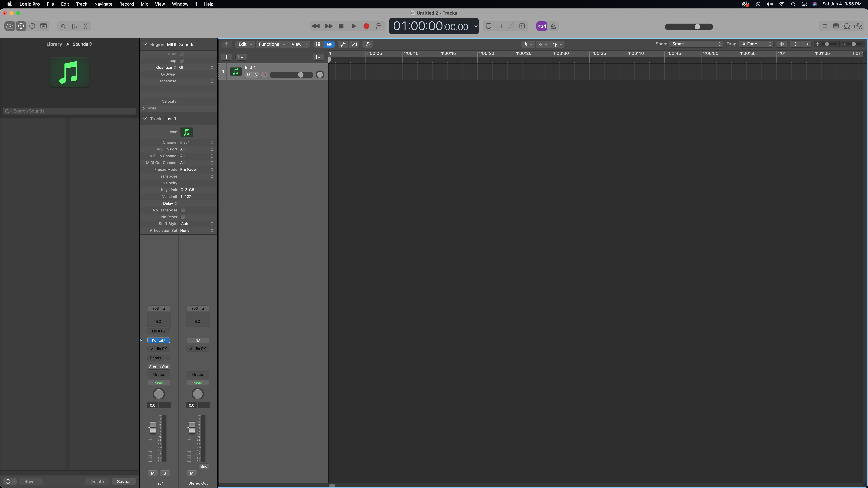Record-enable the Inst 1 track
Image resolution: width=868 pixels, height=488 pixels.
click(264, 75)
